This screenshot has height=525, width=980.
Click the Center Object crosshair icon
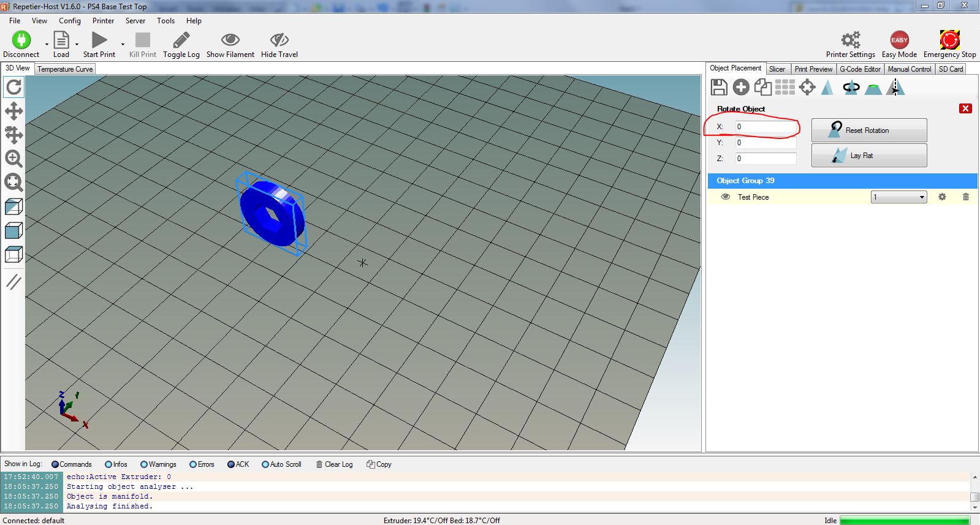807,88
